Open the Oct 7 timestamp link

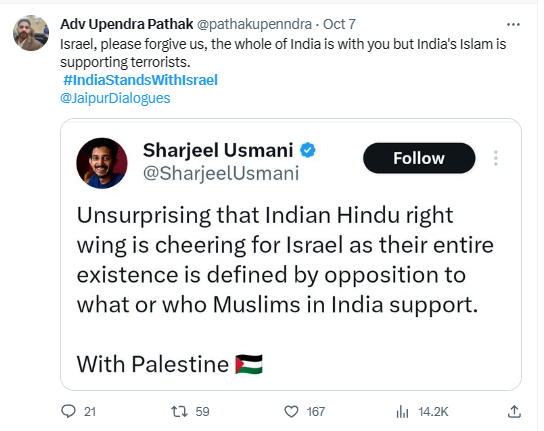(339, 24)
